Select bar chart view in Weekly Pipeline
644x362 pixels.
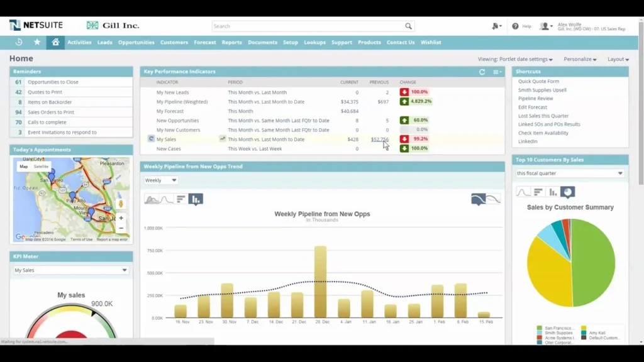[196, 199]
